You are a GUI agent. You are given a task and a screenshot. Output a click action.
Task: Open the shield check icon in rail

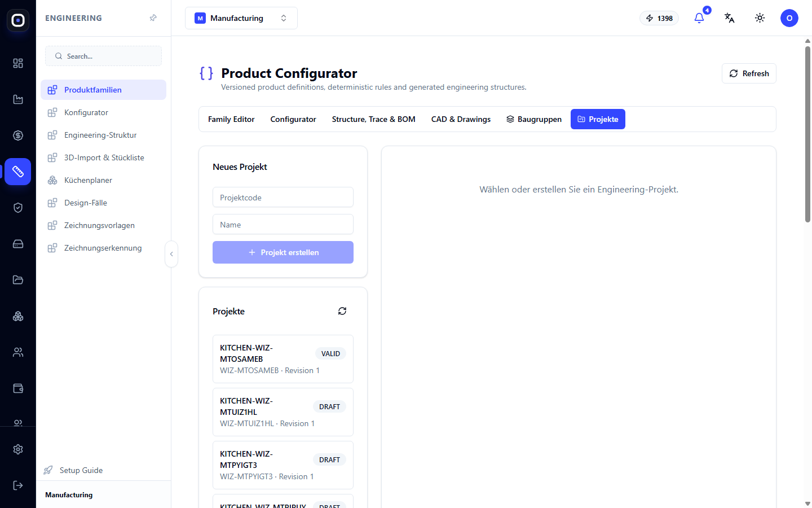point(18,208)
